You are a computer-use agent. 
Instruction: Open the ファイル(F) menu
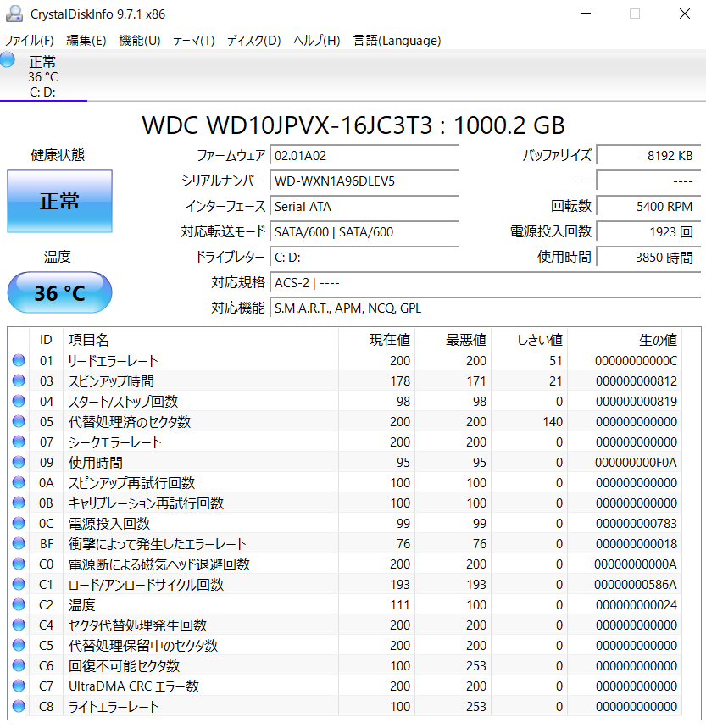(x=29, y=41)
